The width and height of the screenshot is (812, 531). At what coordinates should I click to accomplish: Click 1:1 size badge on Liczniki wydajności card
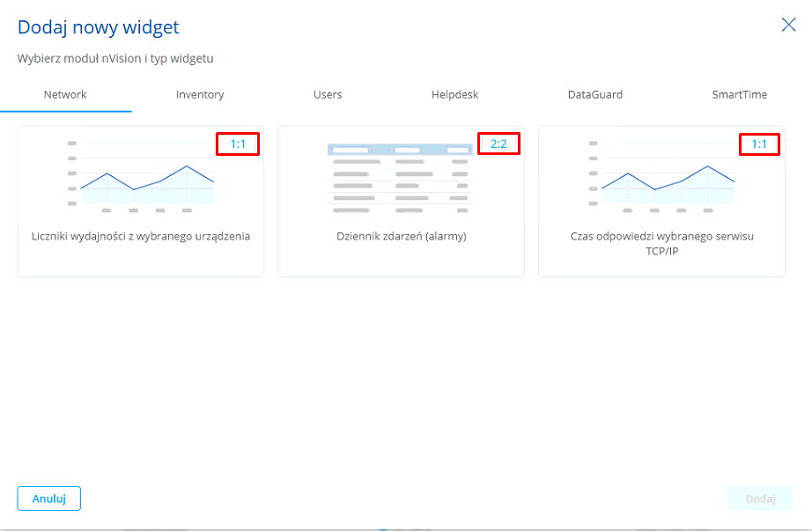pyautogui.click(x=238, y=144)
